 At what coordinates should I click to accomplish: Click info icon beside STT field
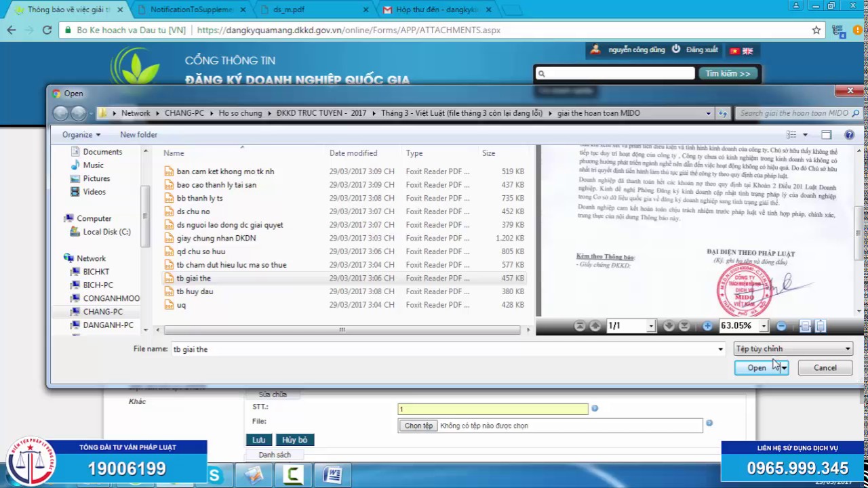pos(595,409)
